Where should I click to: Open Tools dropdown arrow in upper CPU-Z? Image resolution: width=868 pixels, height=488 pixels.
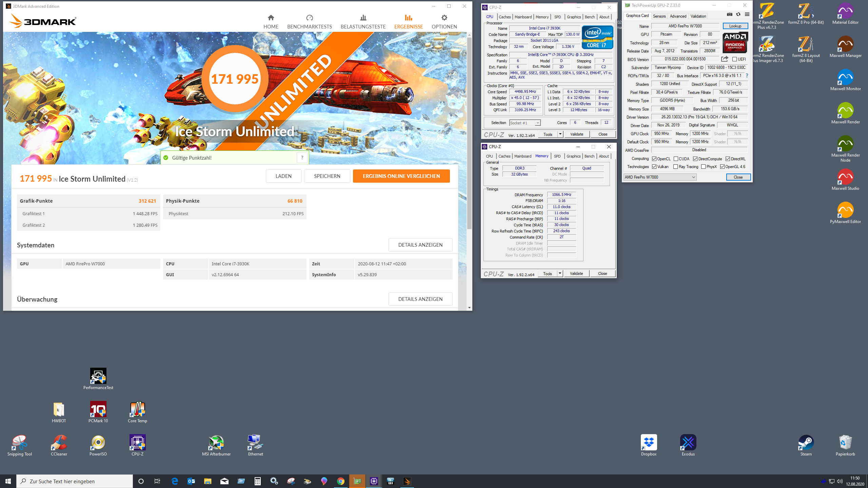coord(560,134)
